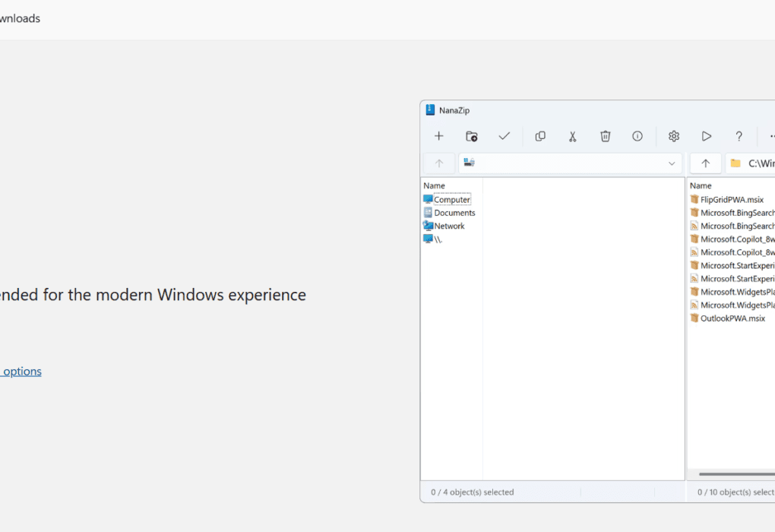Image resolution: width=775 pixels, height=532 pixels.
Task: Click the Extract folder icon in the toolbar
Action: [x=472, y=136]
